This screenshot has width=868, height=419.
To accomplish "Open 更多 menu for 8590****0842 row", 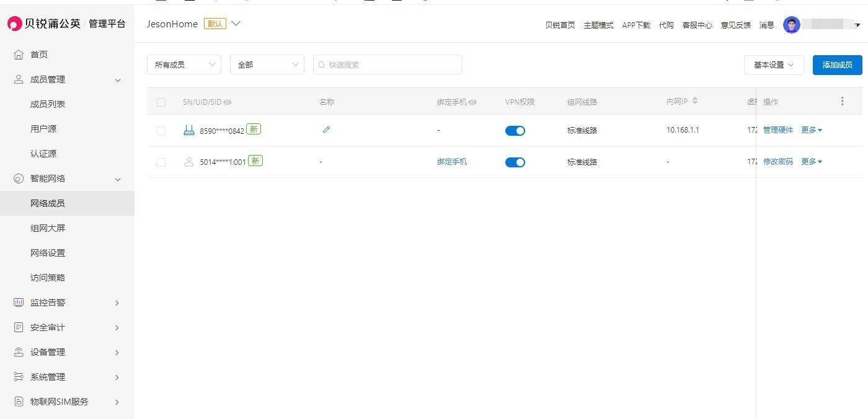I will click(812, 130).
